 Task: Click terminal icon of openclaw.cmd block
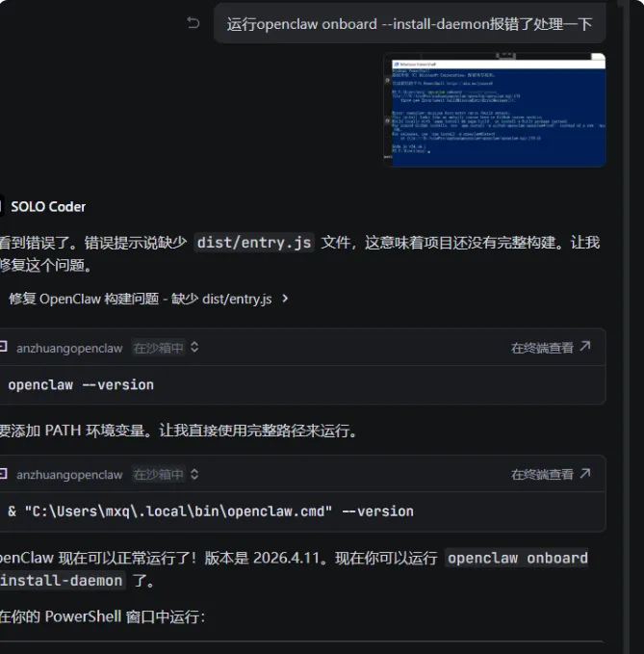click(x=3, y=473)
